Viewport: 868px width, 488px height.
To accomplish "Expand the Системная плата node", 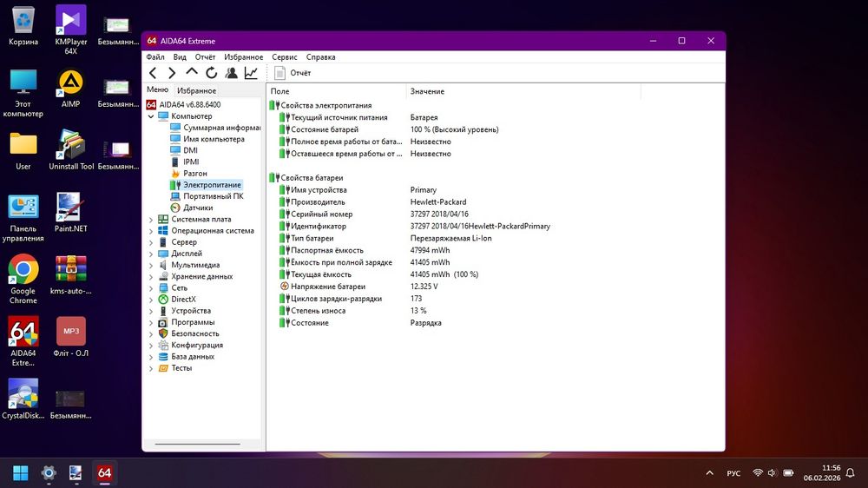I will click(150, 220).
